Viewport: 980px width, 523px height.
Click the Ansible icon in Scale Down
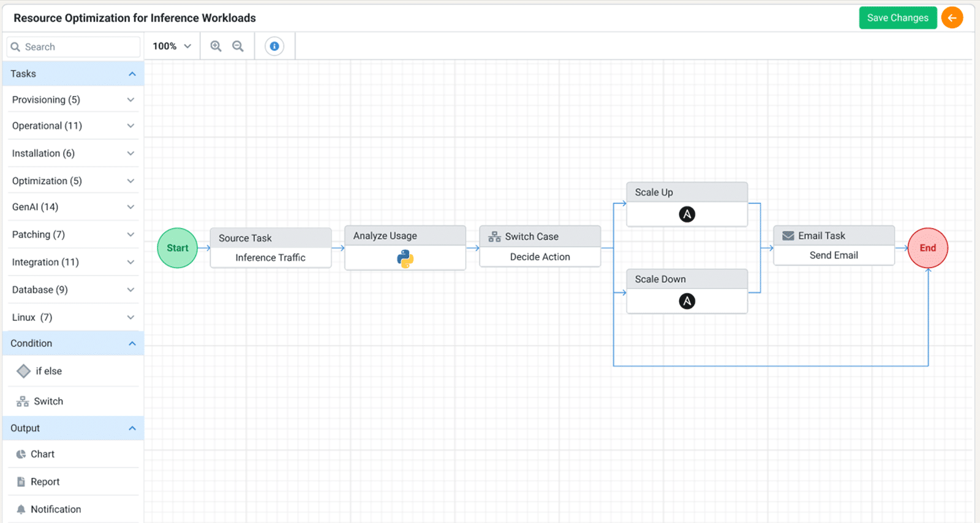tap(687, 301)
